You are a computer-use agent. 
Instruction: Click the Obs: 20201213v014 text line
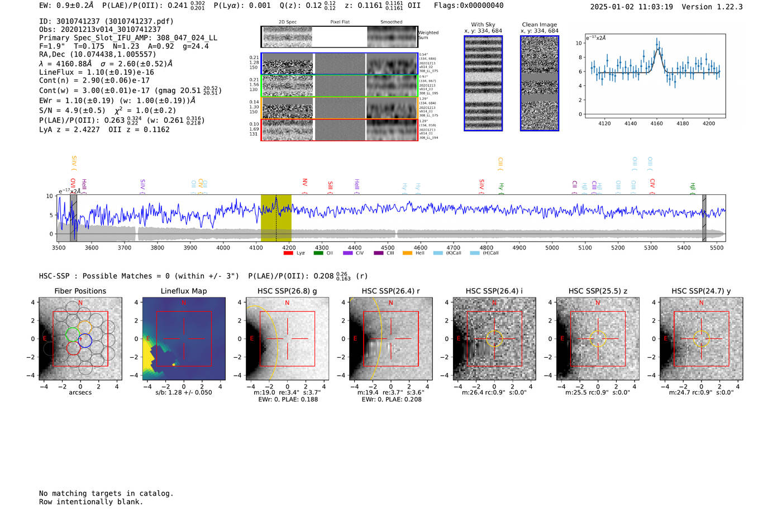click(x=100, y=30)
